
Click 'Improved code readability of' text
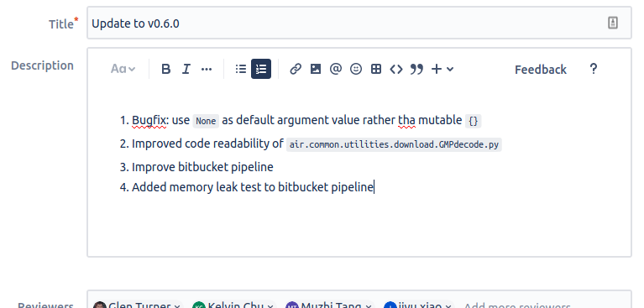[207, 144]
